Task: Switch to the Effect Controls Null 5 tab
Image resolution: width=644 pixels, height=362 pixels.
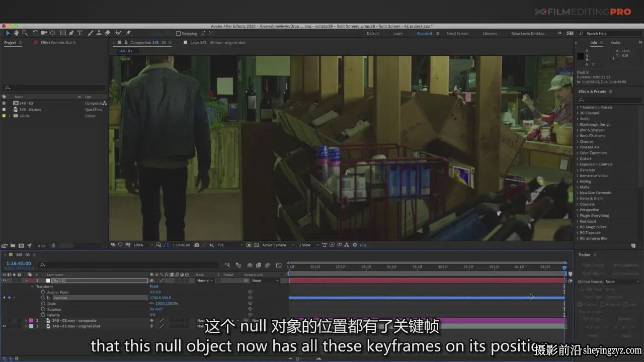Action: click(58, 43)
